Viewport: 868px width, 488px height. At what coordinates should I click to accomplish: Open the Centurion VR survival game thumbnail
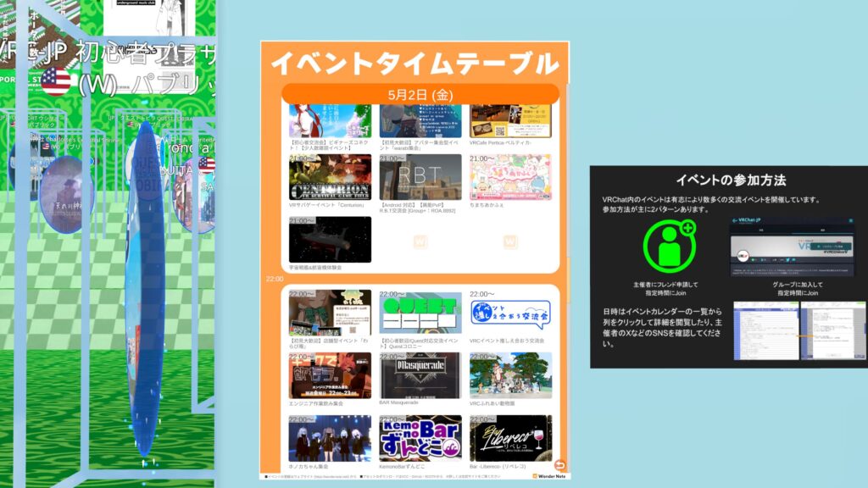[330, 177]
